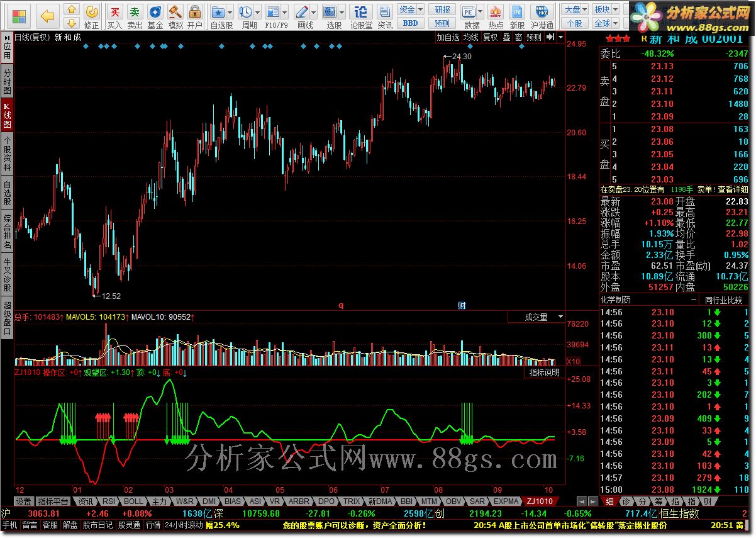Toggle 窗 window layout
Viewport: 756px width, 538px height.
(x=518, y=37)
